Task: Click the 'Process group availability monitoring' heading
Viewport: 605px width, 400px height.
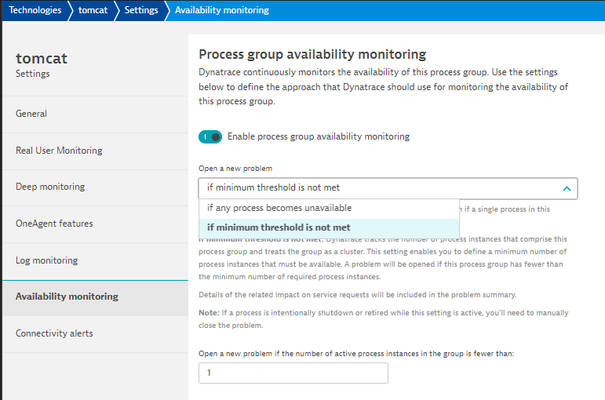Action: pyautogui.click(x=312, y=54)
